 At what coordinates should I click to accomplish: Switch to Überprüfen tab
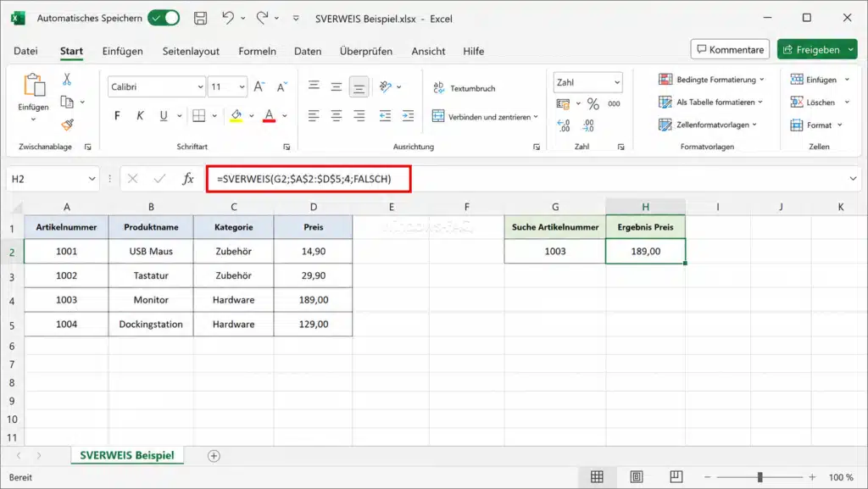366,51
